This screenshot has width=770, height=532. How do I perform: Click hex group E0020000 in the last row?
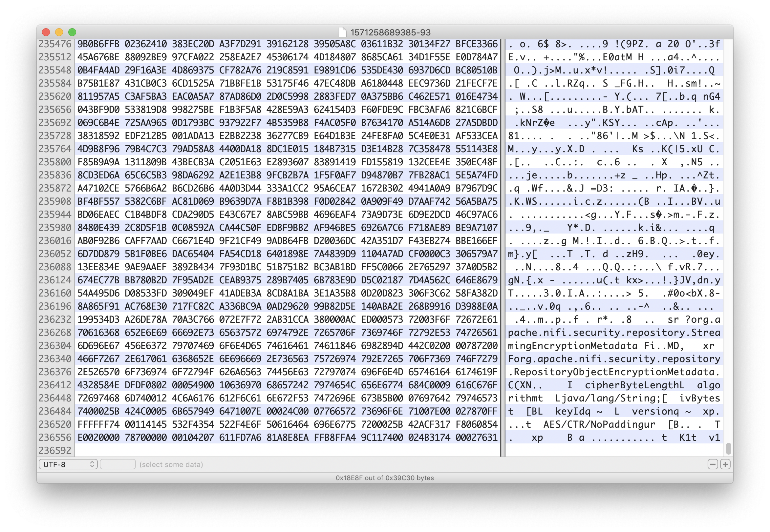click(98, 437)
